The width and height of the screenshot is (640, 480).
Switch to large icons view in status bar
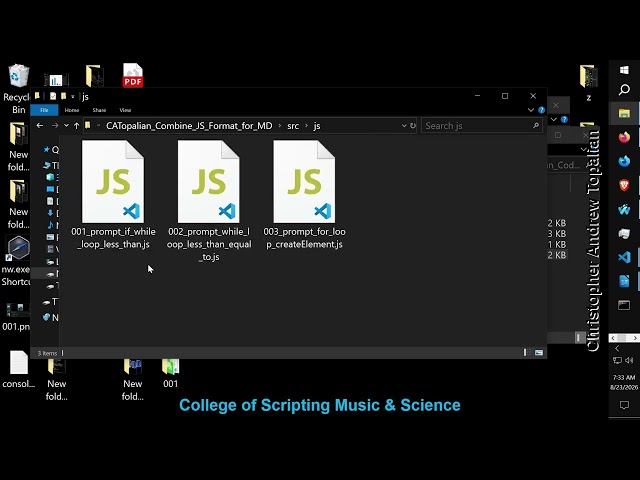coord(539,352)
